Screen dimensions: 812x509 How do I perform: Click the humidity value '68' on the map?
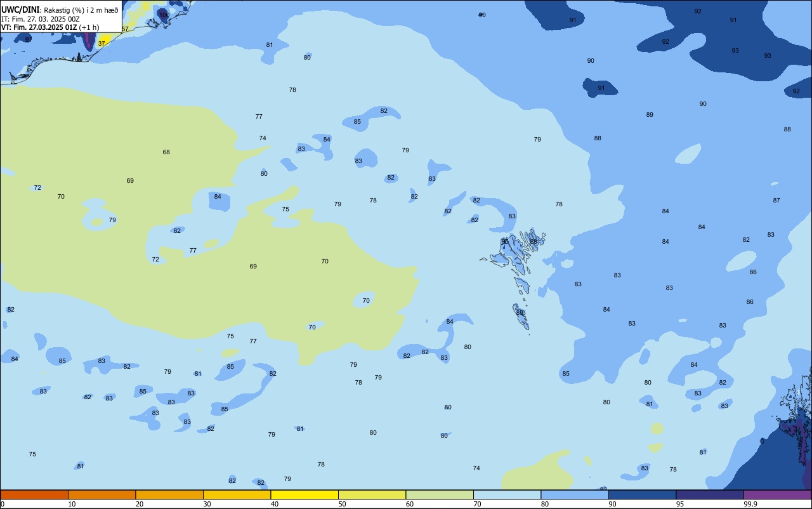coord(166,152)
